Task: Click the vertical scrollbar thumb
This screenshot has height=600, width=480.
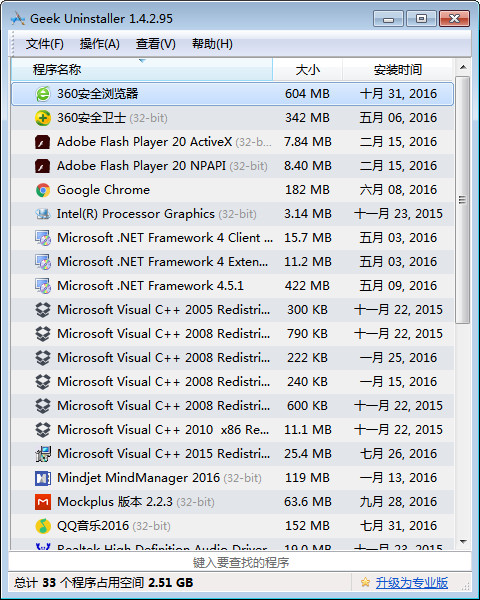Action: point(463,200)
